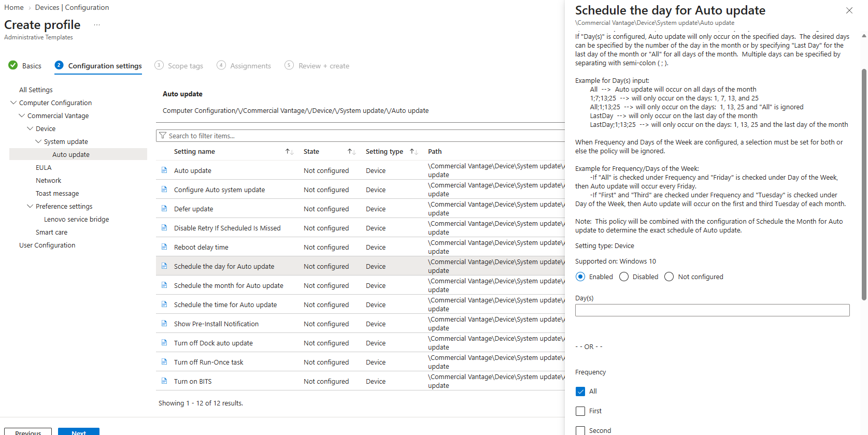Open the Configuration settings step tab
The image size is (868, 435).
coord(98,66)
